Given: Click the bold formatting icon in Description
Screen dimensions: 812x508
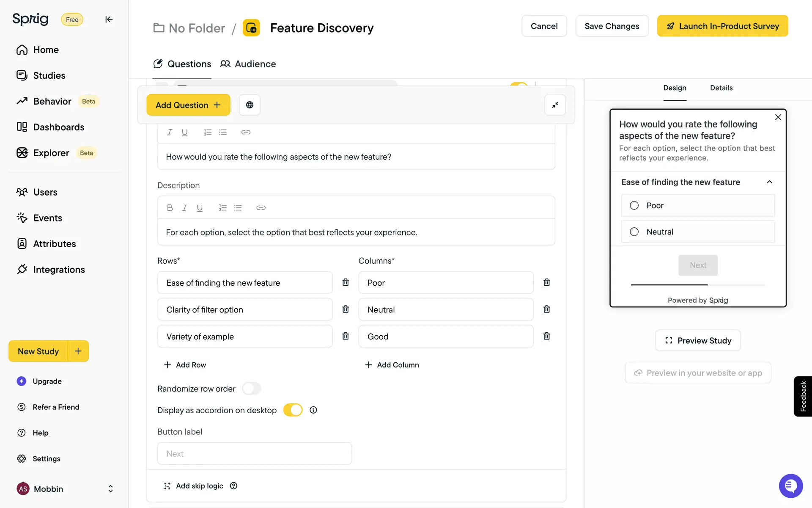Looking at the screenshot, I should point(170,208).
